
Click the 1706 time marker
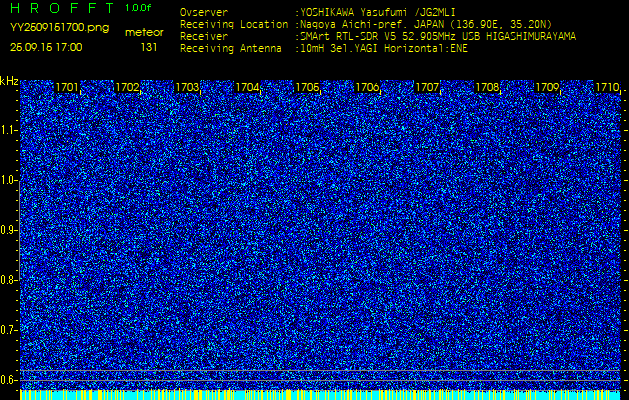point(367,87)
